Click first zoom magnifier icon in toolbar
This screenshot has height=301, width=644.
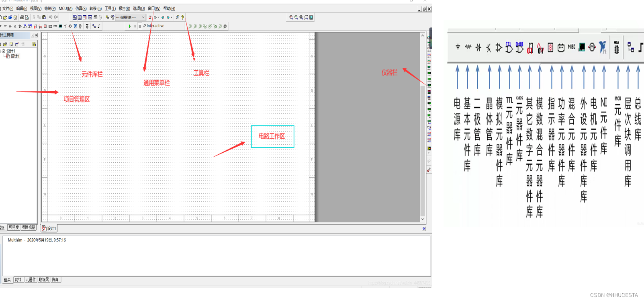(x=291, y=17)
